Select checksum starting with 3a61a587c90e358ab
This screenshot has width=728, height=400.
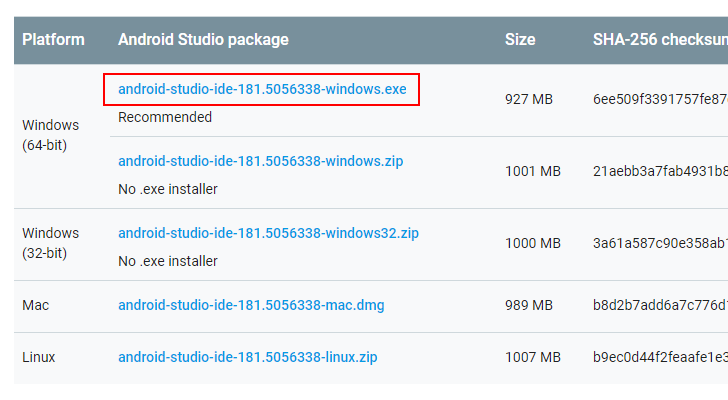click(660, 243)
